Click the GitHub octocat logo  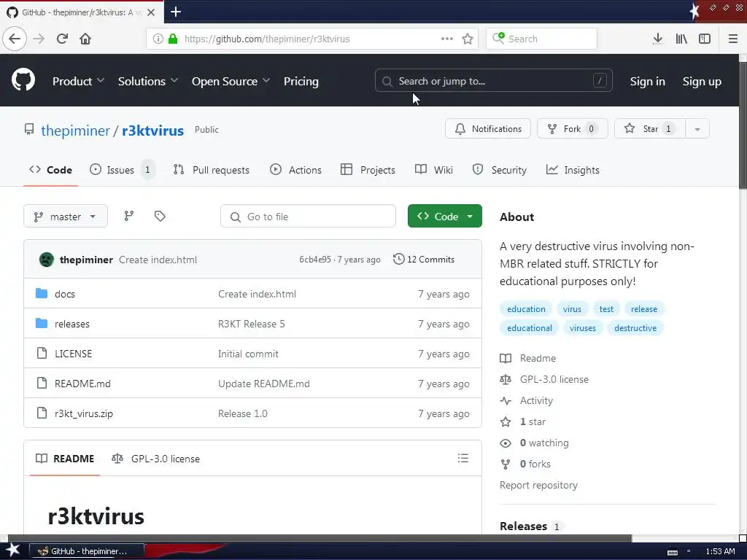click(23, 80)
